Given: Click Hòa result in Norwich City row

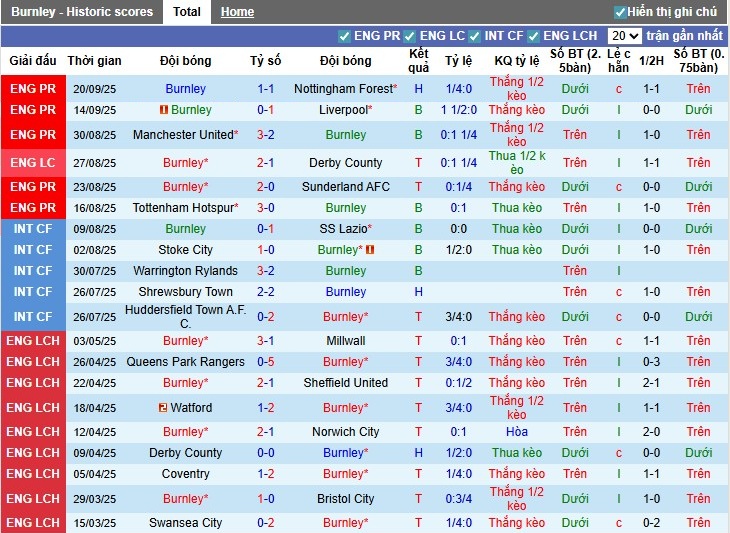Looking at the screenshot, I should (517, 432).
